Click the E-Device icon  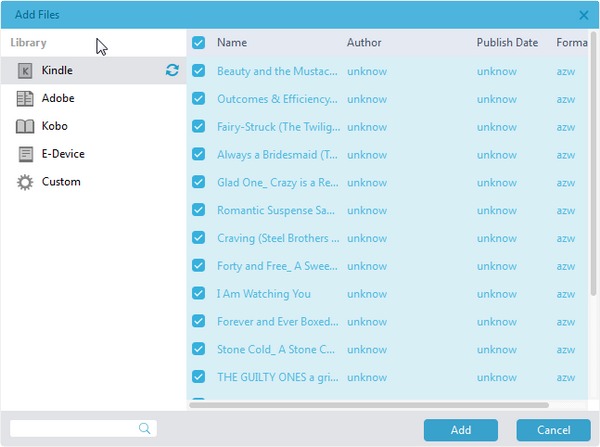25,154
